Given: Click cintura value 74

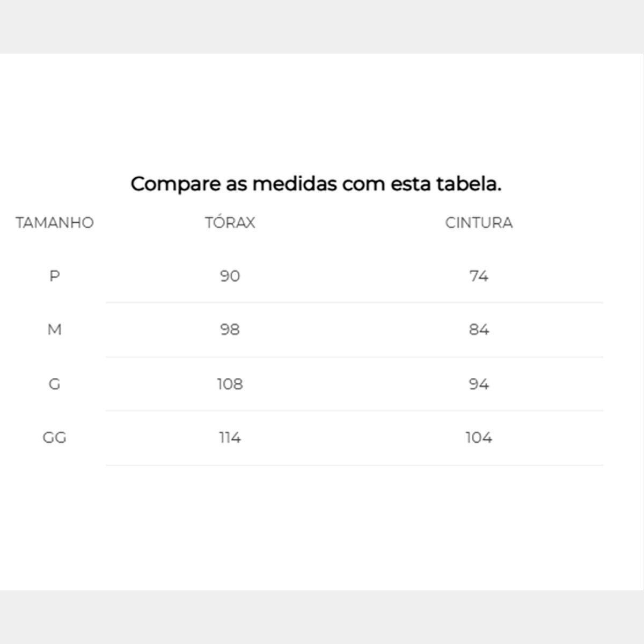Looking at the screenshot, I should coord(479,276).
